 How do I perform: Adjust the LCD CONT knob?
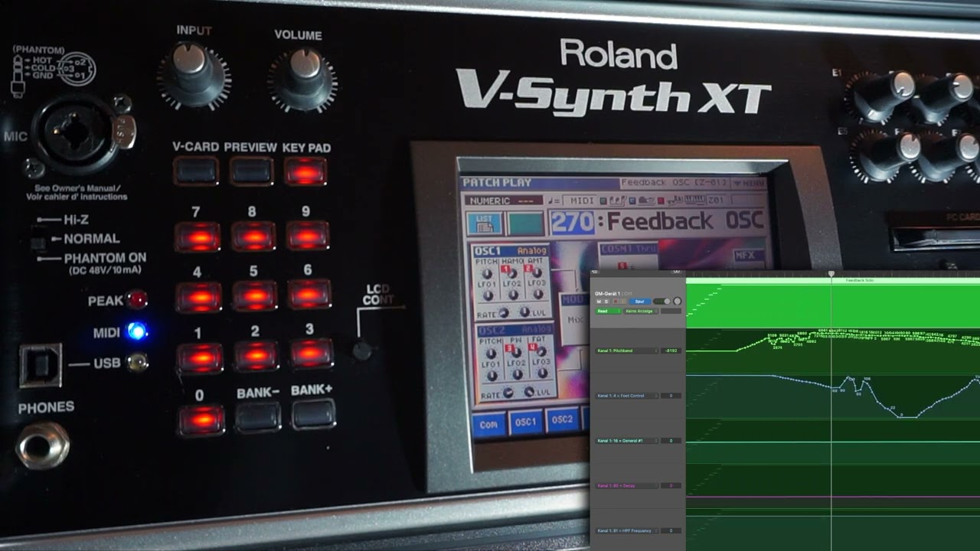pyautogui.click(x=361, y=350)
